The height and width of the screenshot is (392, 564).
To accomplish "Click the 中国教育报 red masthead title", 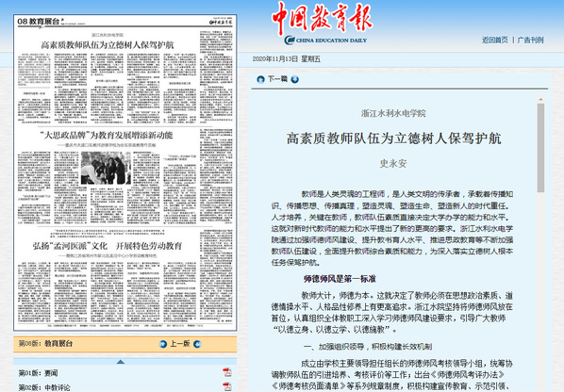I will coord(322,18).
